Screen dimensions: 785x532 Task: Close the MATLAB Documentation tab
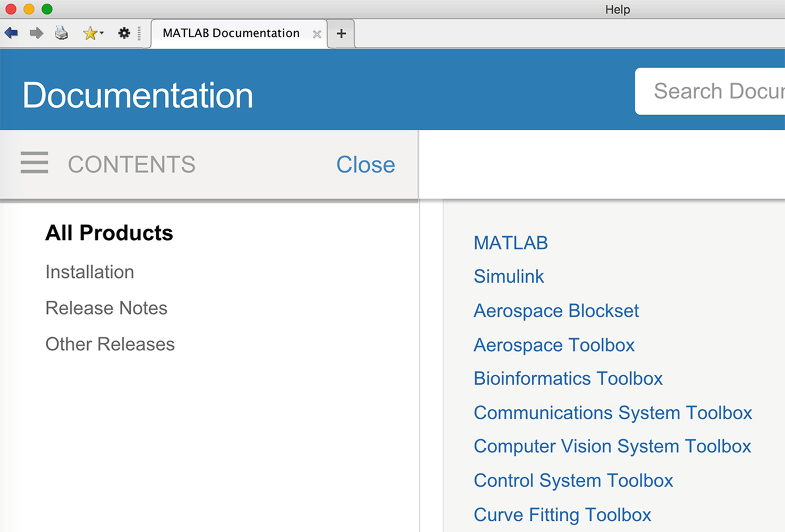tap(317, 35)
